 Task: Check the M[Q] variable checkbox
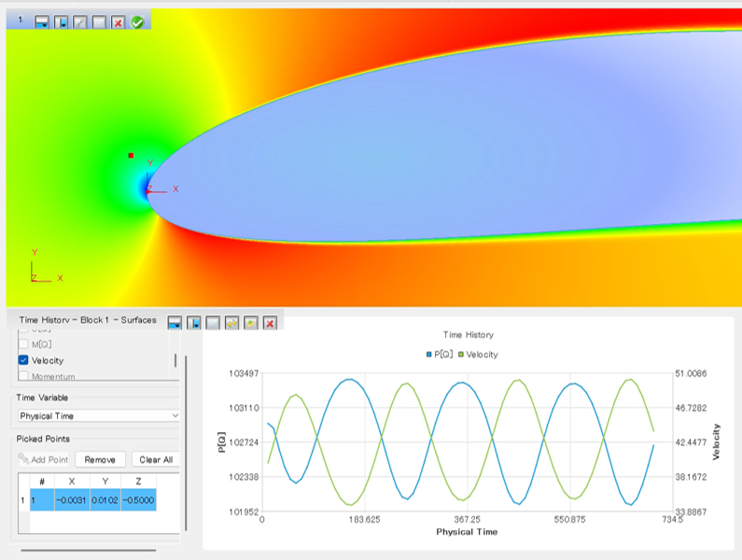point(23,344)
